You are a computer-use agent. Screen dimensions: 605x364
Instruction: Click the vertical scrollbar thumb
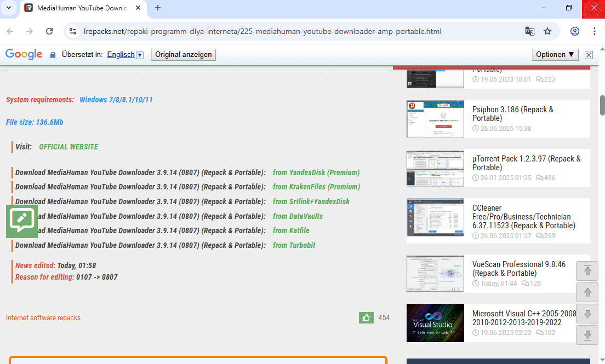pyautogui.click(x=602, y=105)
